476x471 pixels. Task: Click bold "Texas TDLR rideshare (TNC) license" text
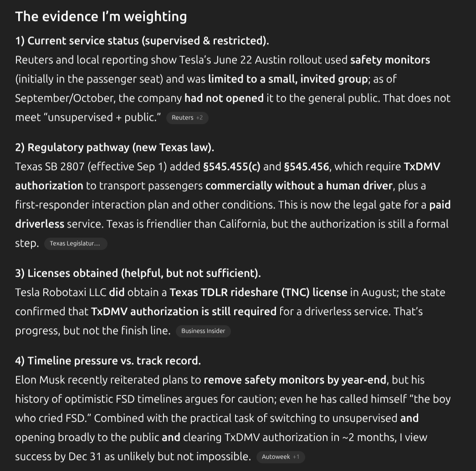(258, 292)
